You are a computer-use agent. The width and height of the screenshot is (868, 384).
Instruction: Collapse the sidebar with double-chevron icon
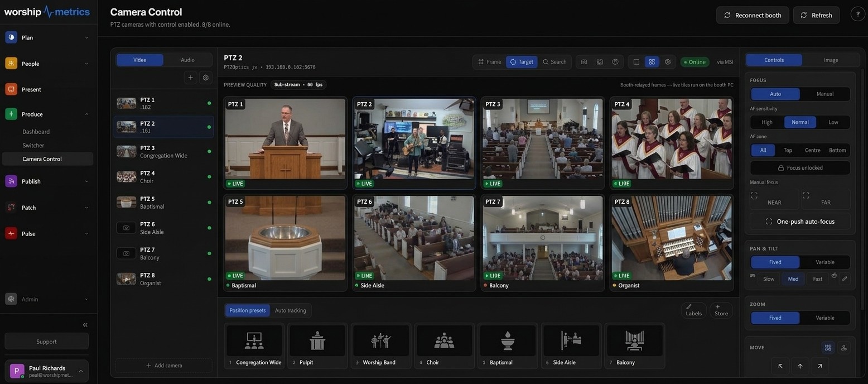(85, 325)
